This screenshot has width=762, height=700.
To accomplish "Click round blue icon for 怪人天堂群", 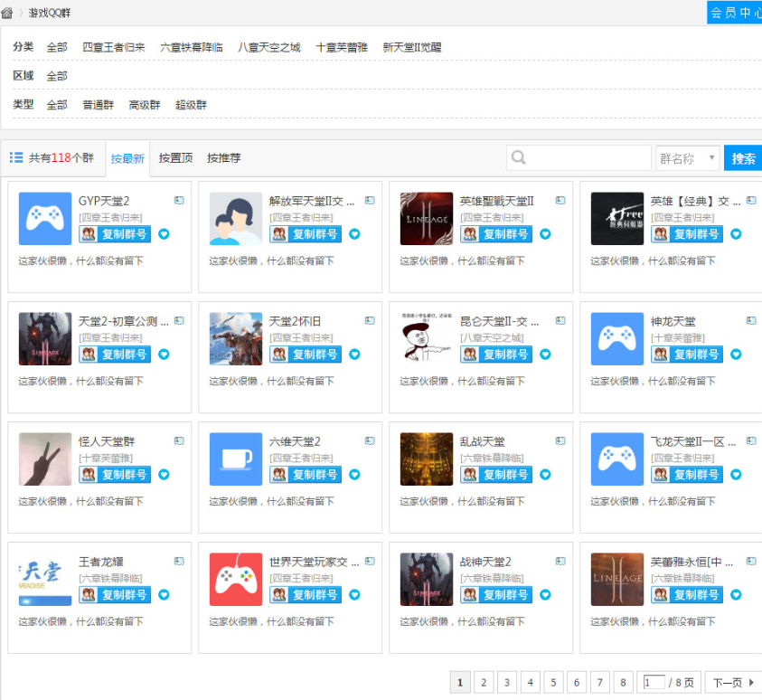I will click(x=165, y=475).
